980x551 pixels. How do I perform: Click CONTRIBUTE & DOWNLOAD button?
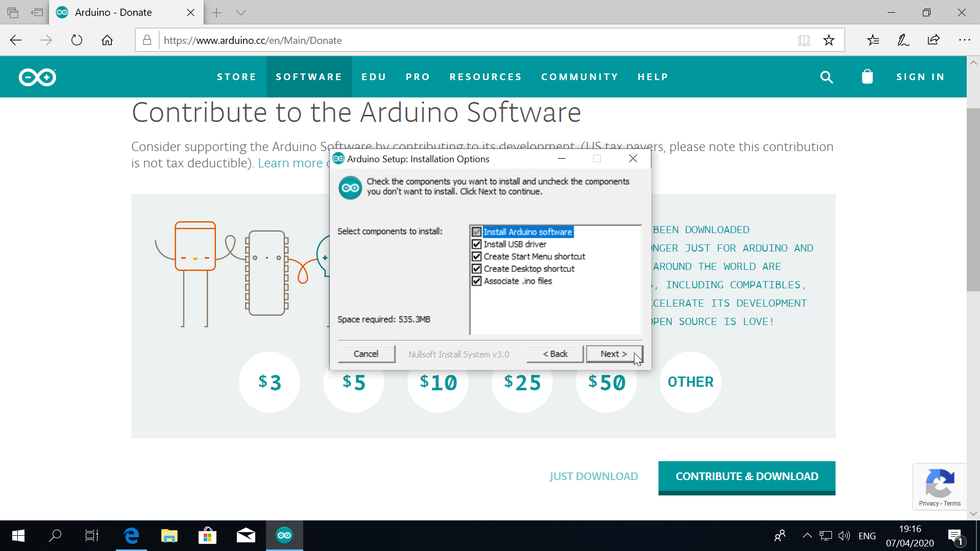coord(747,477)
